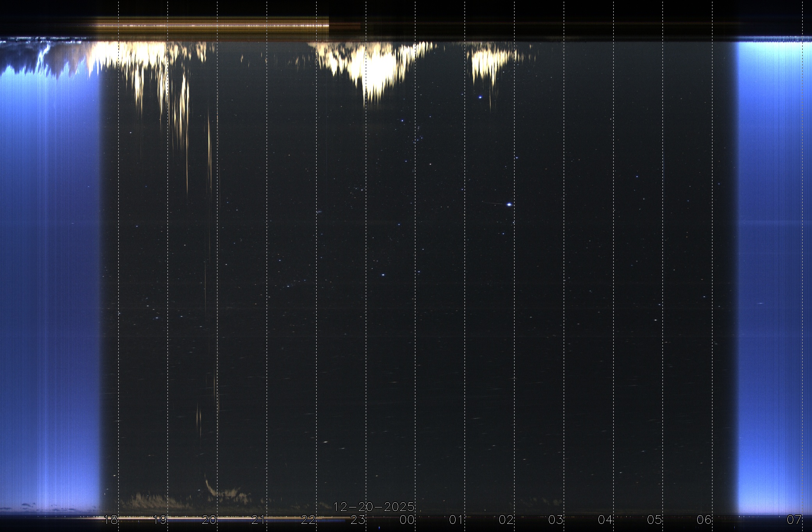
Task: Click the 02 hour label
Action: click(x=506, y=520)
